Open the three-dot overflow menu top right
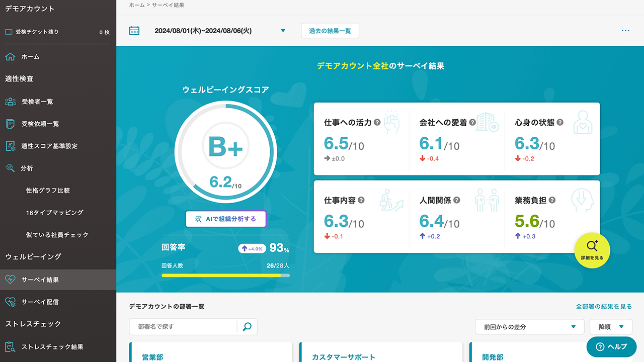Image resolution: width=644 pixels, height=362 pixels. (x=625, y=30)
